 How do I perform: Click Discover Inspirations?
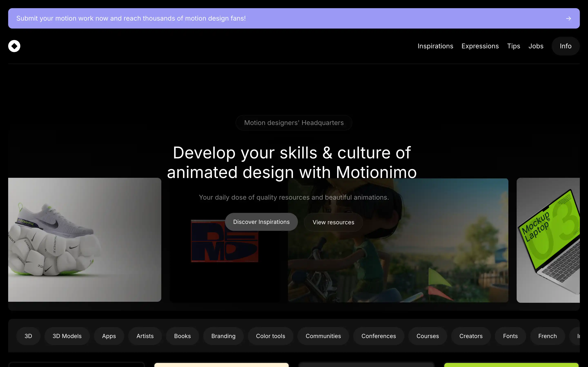pyautogui.click(x=261, y=222)
